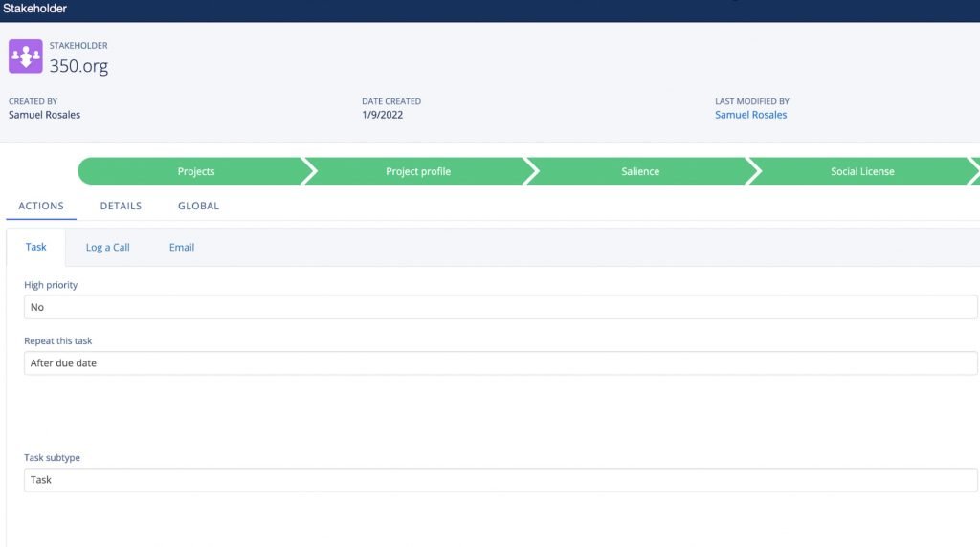The image size is (980, 547).
Task: Open the Email action tab
Action: (x=181, y=248)
